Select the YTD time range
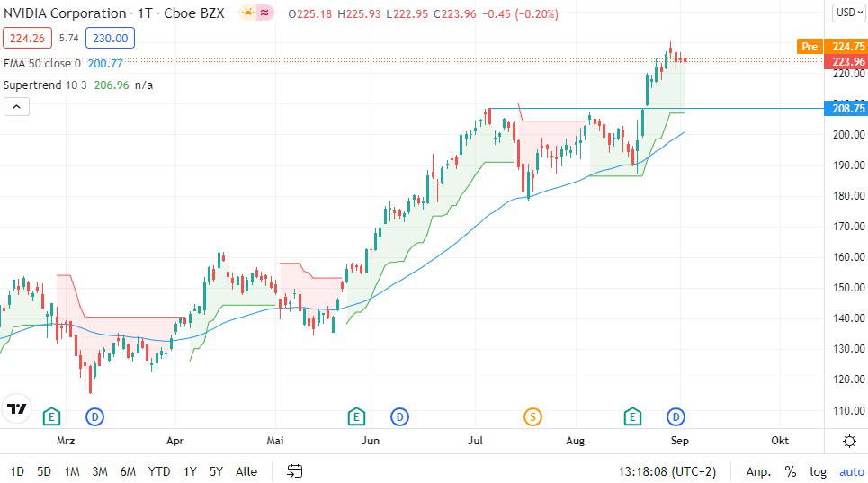Image resolution: width=868 pixels, height=483 pixels. tap(159, 472)
